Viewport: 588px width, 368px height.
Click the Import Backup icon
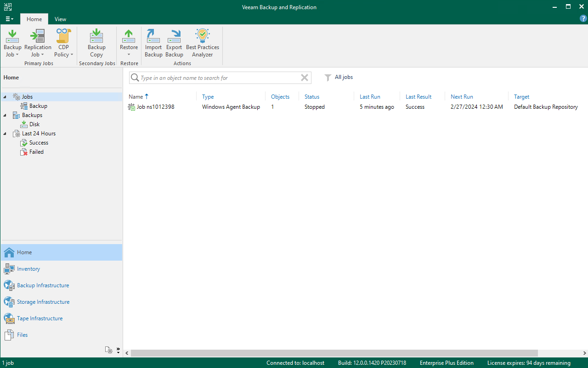(x=153, y=43)
